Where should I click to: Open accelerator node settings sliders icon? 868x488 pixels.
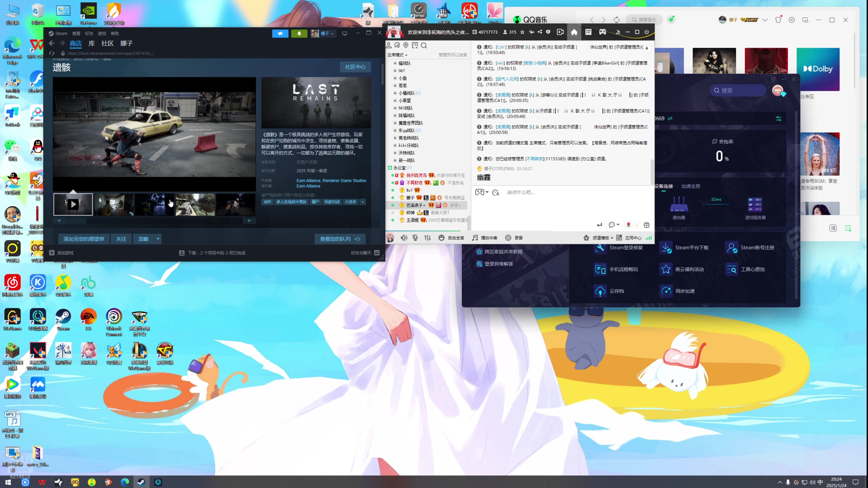tap(778, 119)
